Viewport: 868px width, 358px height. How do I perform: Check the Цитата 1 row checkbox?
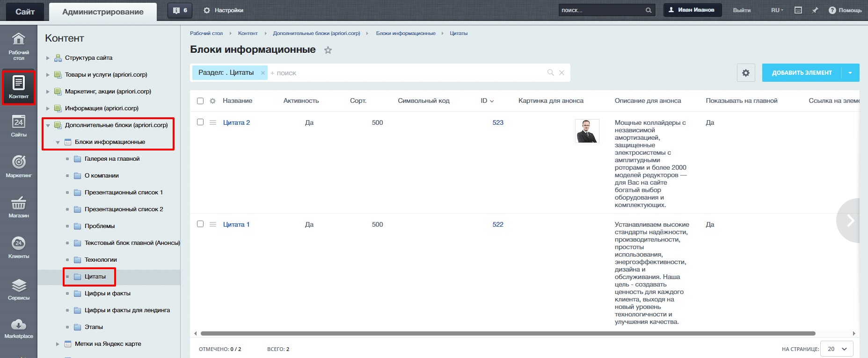click(x=200, y=224)
